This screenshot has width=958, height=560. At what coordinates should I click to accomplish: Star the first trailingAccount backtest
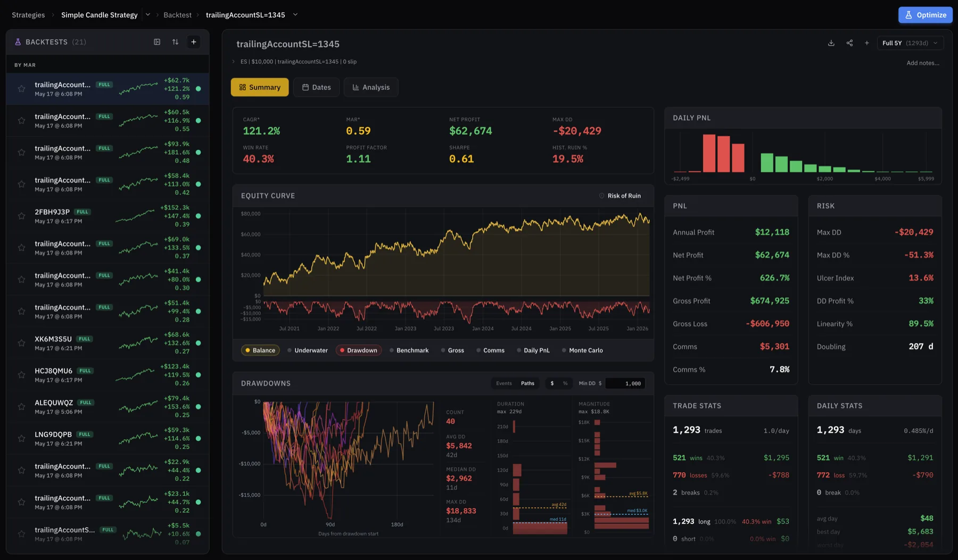[21, 89]
